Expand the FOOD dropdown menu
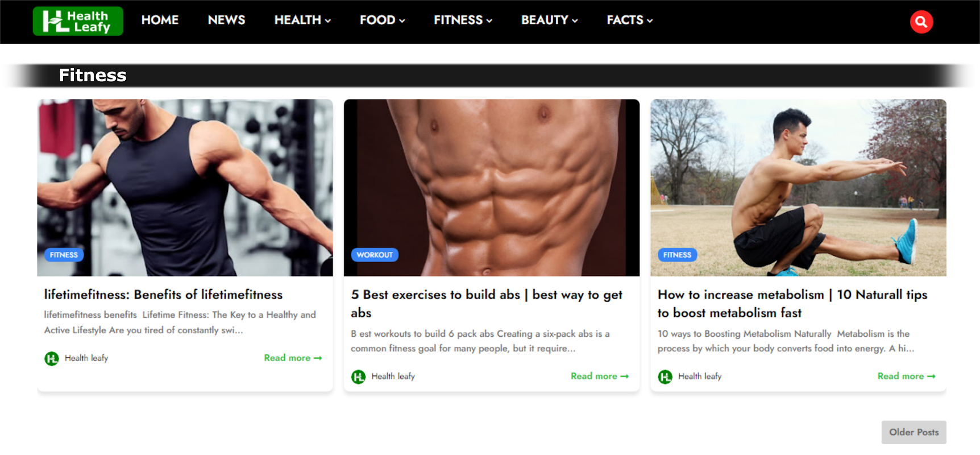Image resolution: width=980 pixels, height=455 pixels. [382, 20]
